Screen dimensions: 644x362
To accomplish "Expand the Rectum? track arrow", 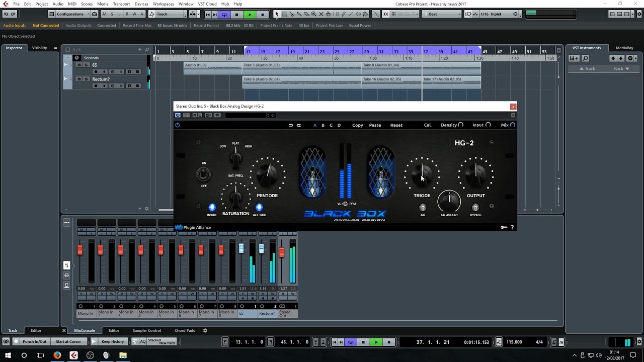I will click(65, 79).
